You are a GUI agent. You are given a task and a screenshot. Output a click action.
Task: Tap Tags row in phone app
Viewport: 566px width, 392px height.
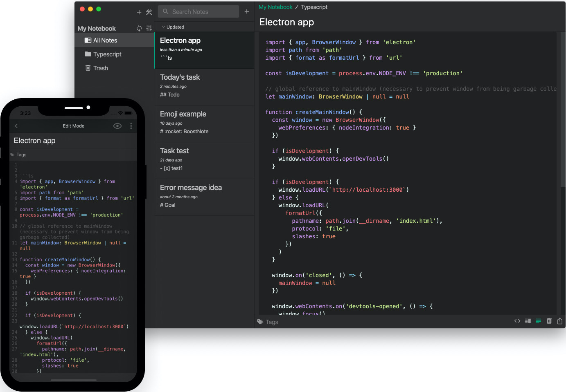73,155
